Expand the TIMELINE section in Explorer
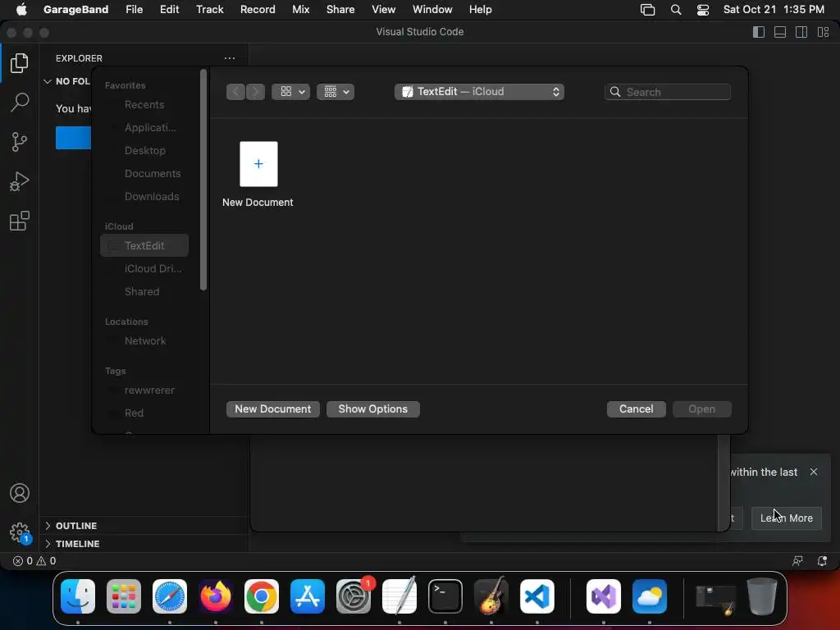Viewport: 840px width, 630px height. click(144, 544)
